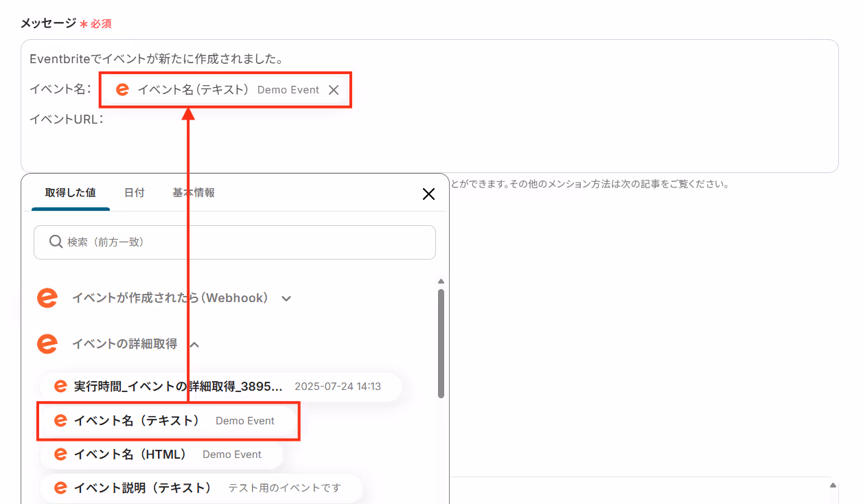The image size is (863, 504).
Task: Select the イベント説明（テキスト） value
Action: point(200,488)
